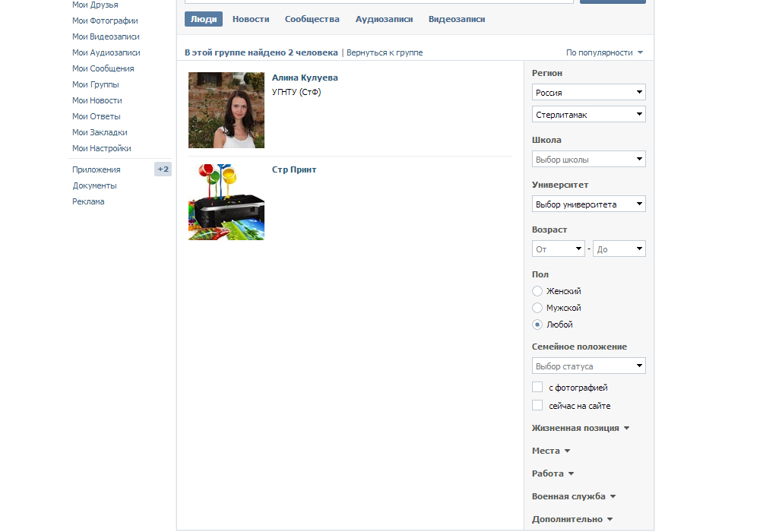760x532 pixels.
Task: Open the Стр Принт profile link
Action: click(x=294, y=169)
